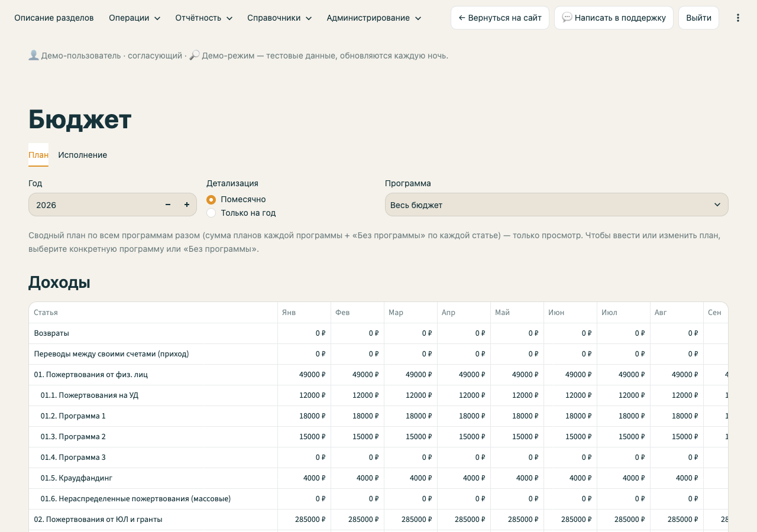Click the Программа dropdown chevron
Image resolution: width=757 pixels, height=532 pixels.
717,205
